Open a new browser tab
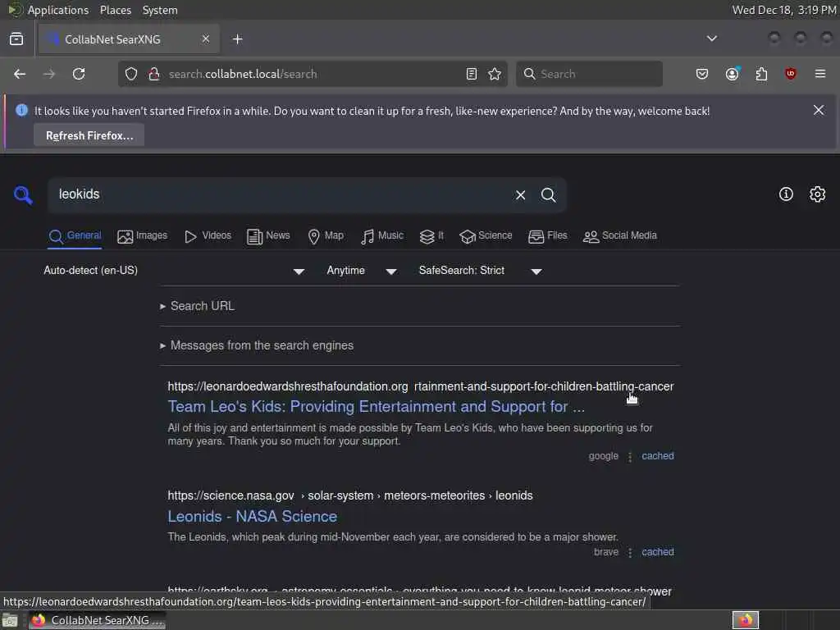Screen dimensions: 840x630 coord(238,39)
